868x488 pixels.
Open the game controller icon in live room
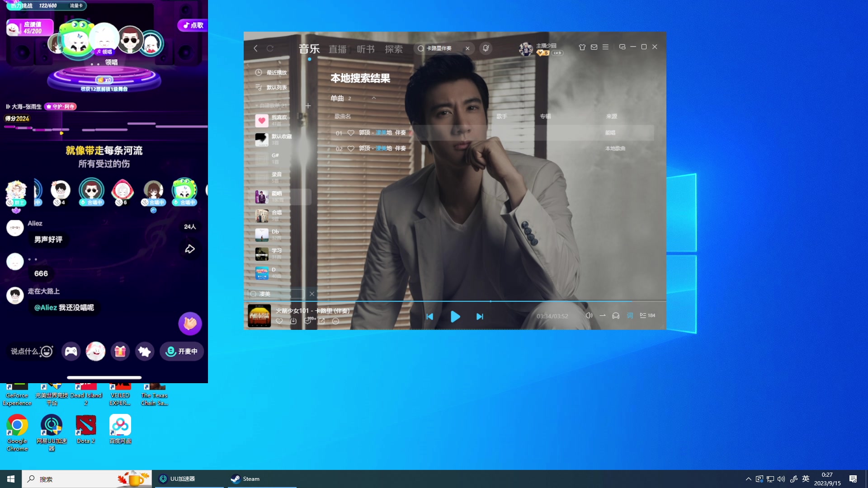71,352
